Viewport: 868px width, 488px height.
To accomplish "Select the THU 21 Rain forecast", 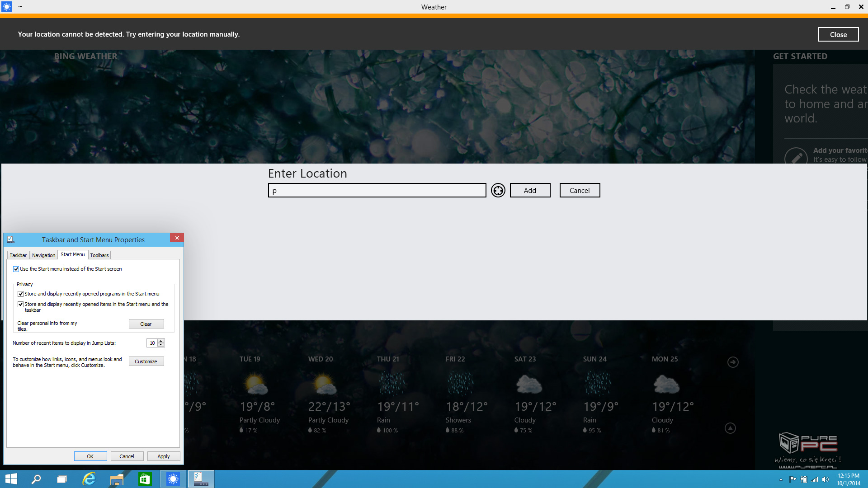I will point(397,395).
